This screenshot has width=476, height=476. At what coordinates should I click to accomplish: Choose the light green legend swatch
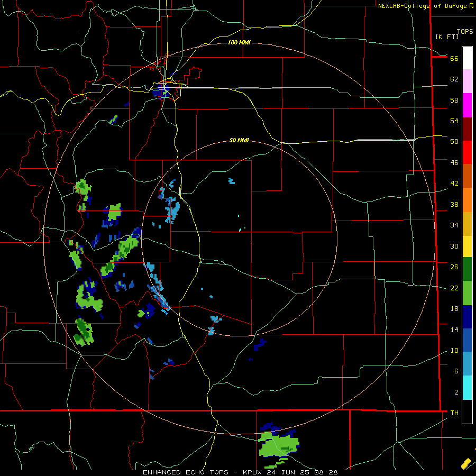point(467,293)
